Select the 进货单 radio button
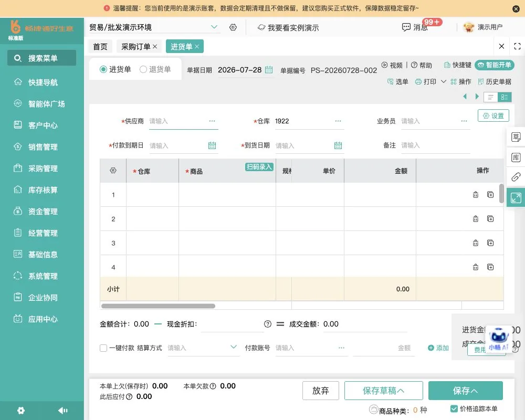Viewport: 525px width, 420px height. point(103,69)
